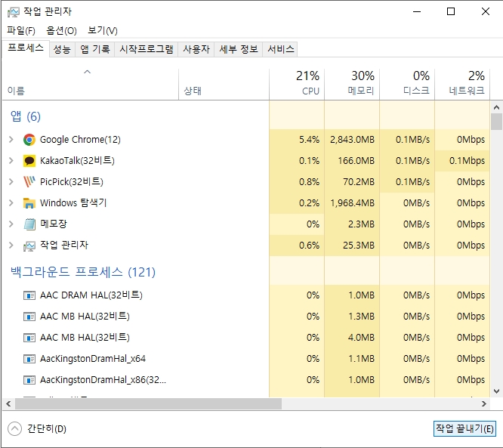This screenshot has width=503, height=448.
Task: Expand the 메모장 process group
Action: coord(11,224)
